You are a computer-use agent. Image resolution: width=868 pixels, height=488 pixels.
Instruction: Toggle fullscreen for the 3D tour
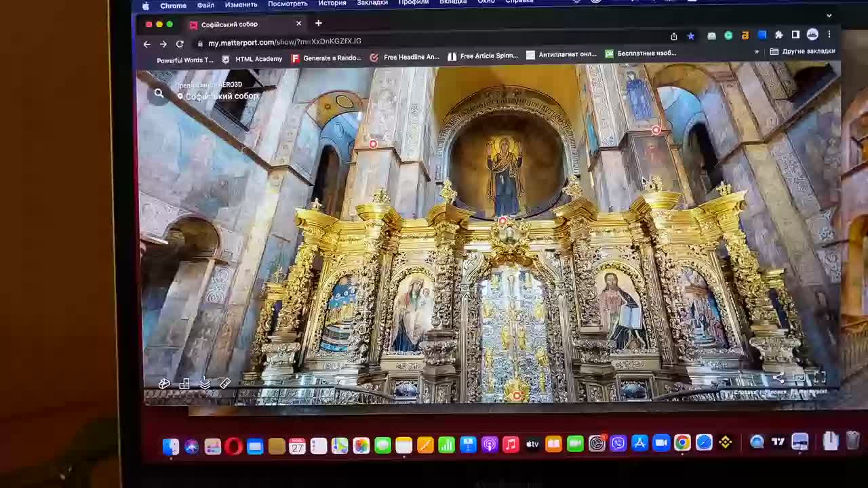(820, 377)
